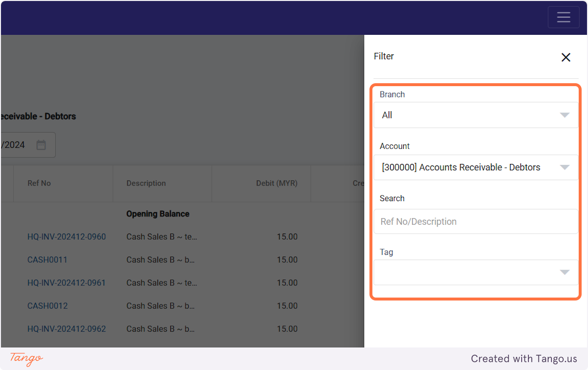Open reference CASH0012
Screen dimensions: 588x370
point(48,306)
